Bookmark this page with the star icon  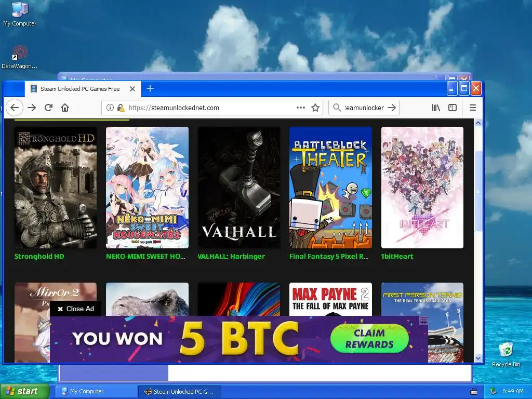coord(315,108)
